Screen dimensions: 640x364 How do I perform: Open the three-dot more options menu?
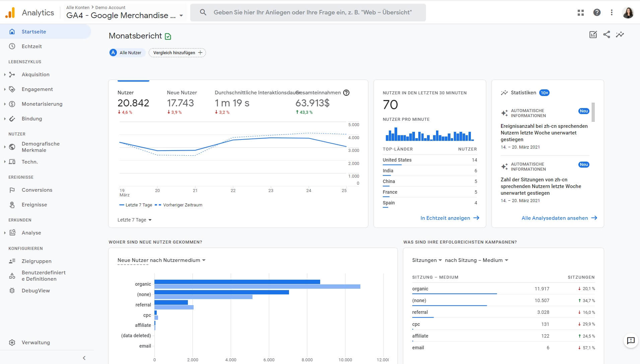[612, 13]
